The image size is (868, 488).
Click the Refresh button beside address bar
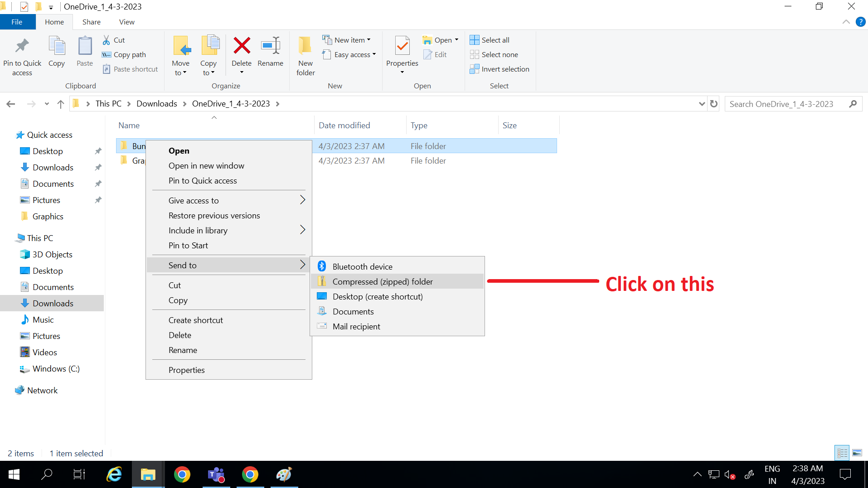[714, 104]
